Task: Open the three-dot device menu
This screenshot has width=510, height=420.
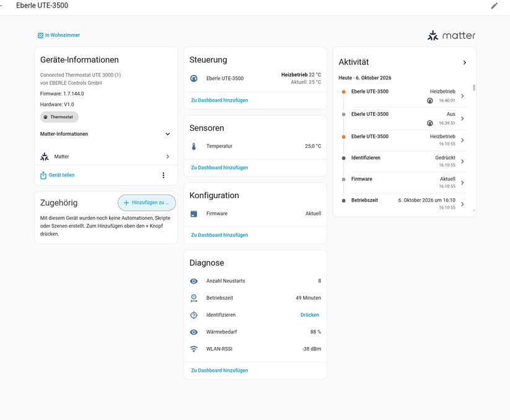Action: (x=163, y=175)
